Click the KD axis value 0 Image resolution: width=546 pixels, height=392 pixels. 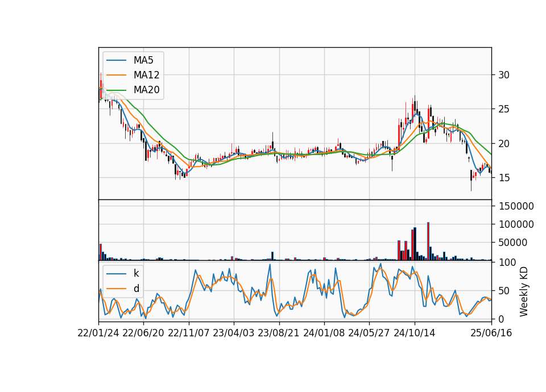tap(502, 319)
